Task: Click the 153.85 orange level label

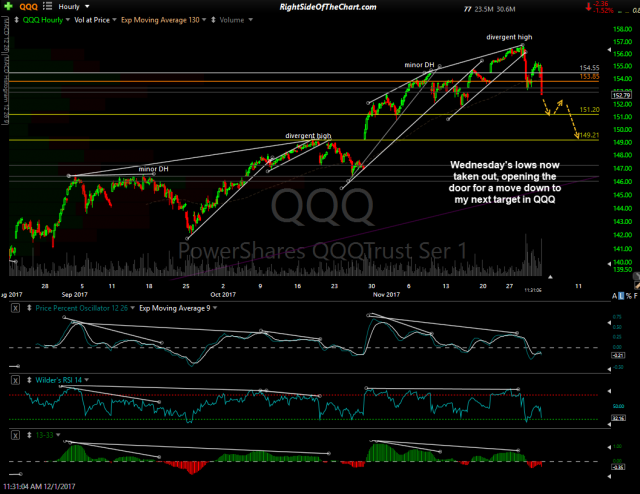Action: pyautogui.click(x=589, y=76)
